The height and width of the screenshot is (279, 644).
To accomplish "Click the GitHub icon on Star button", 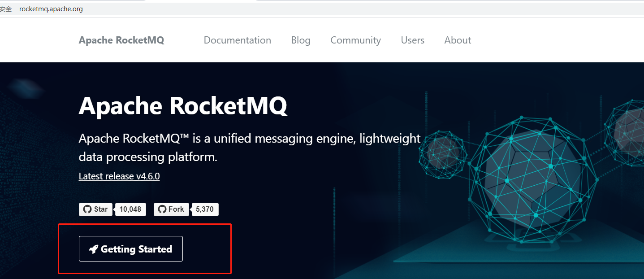I will (87, 209).
